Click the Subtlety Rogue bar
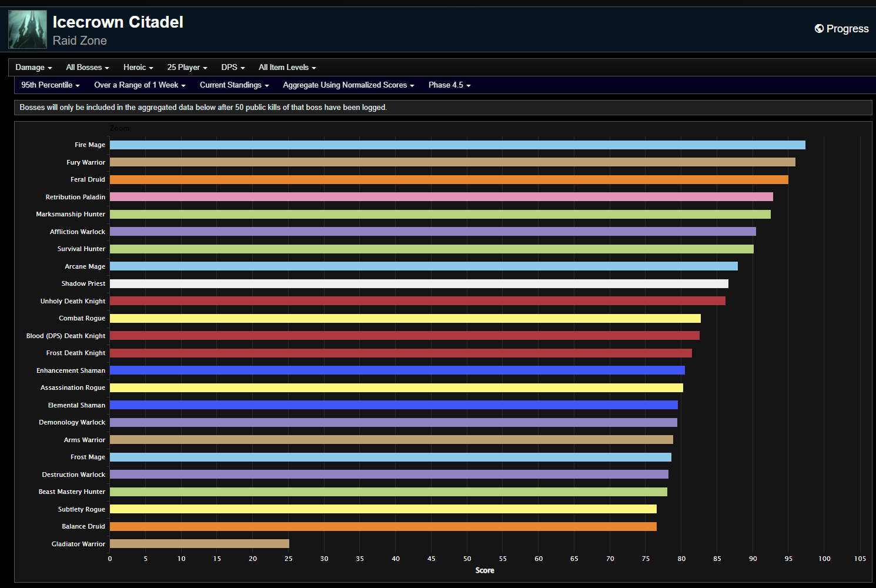The height and width of the screenshot is (588, 876). [383, 509]
